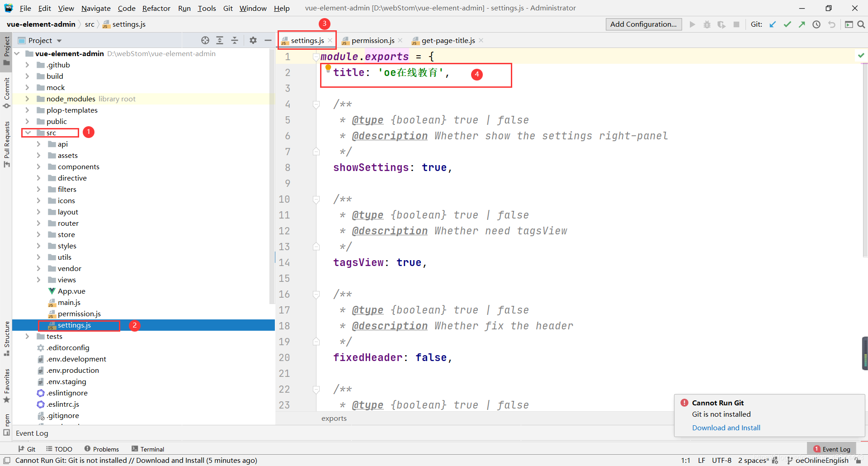Expand the components folder
868x466 pixels.
39,166
